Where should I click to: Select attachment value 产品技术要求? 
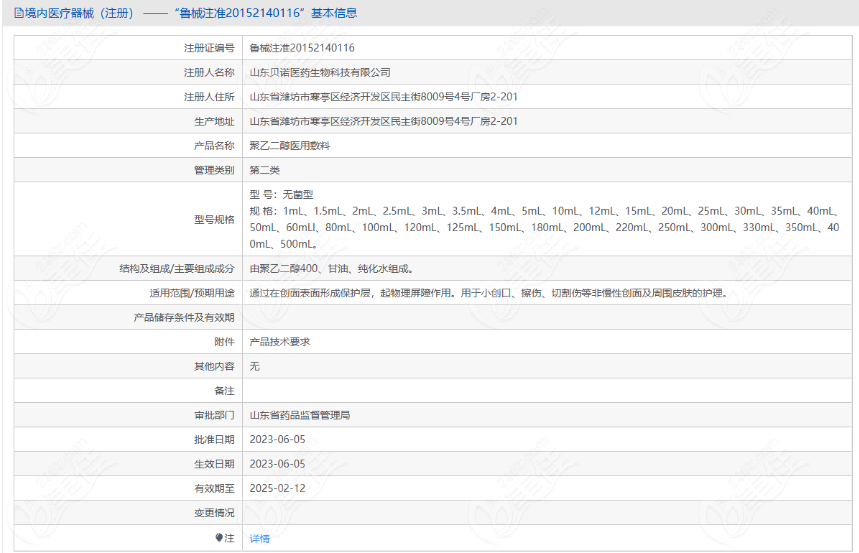click(279, 341)
